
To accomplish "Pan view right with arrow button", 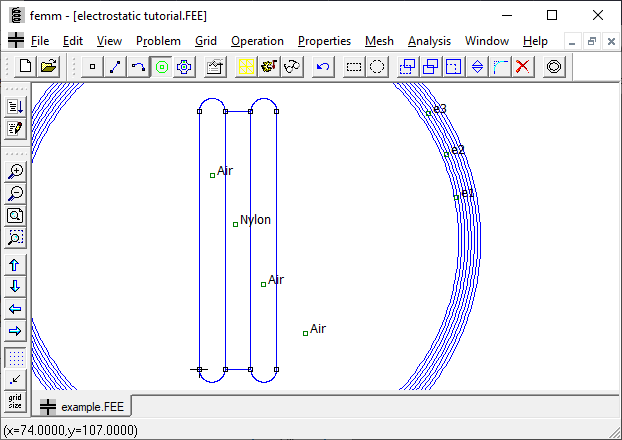I will pos(15,331).
